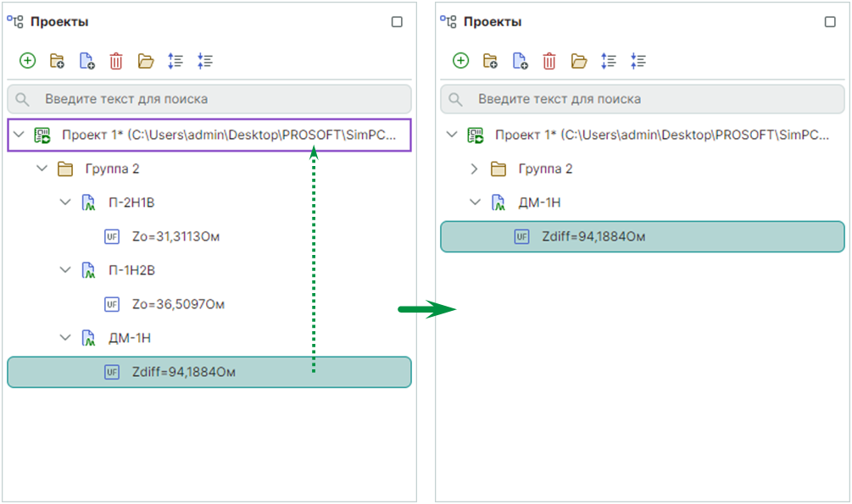Click collapse all icon in right panel toolbar

(638, 61)
